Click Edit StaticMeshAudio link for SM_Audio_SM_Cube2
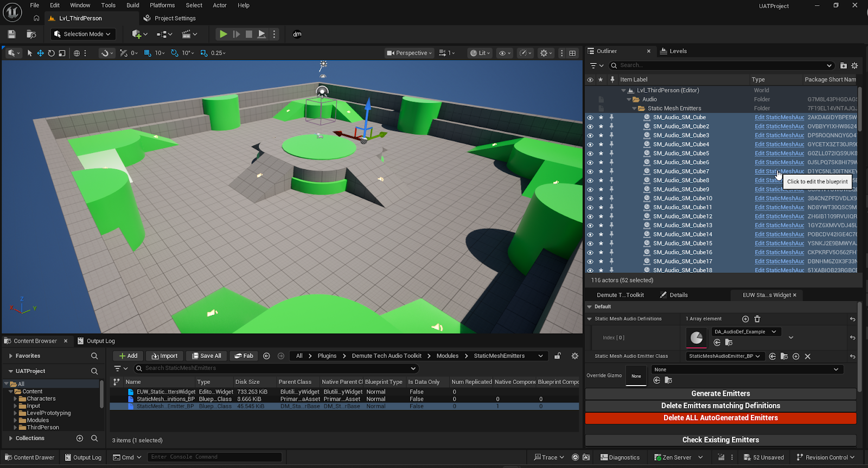 pyautogui.click(x=779, y=126)
